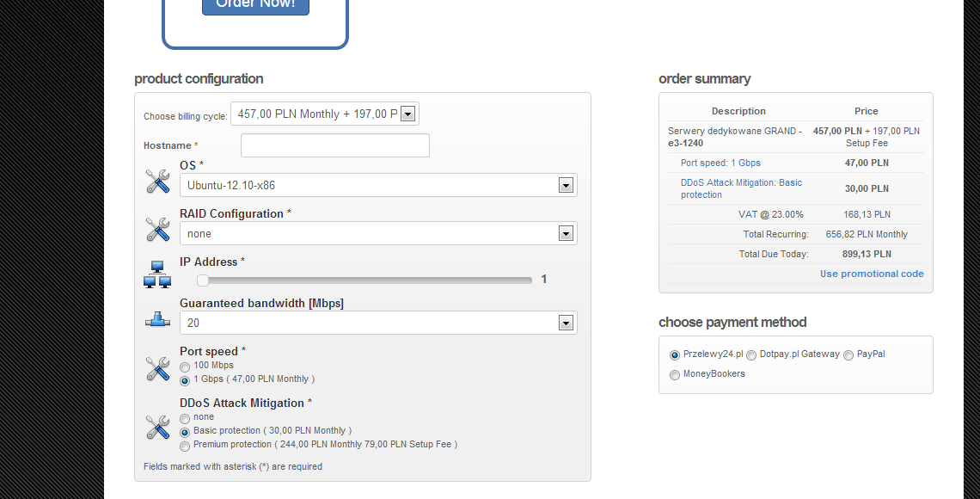Click the Hostname input field
This screenshot has width=980, height=499.
(x=335, y=145)
